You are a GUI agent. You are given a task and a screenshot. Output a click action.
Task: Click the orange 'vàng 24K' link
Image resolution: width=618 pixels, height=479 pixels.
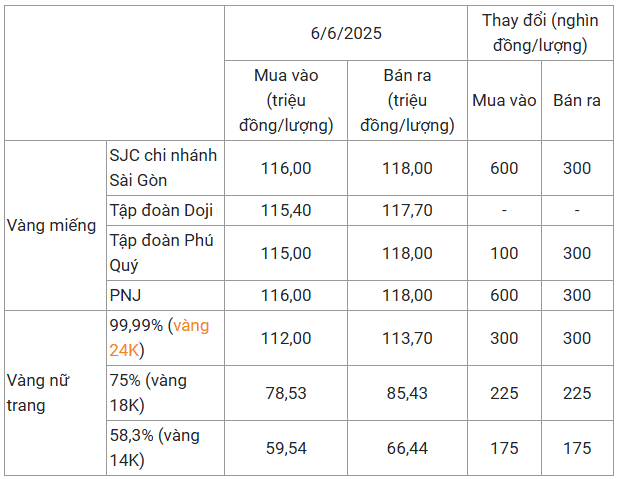point(159,338)
